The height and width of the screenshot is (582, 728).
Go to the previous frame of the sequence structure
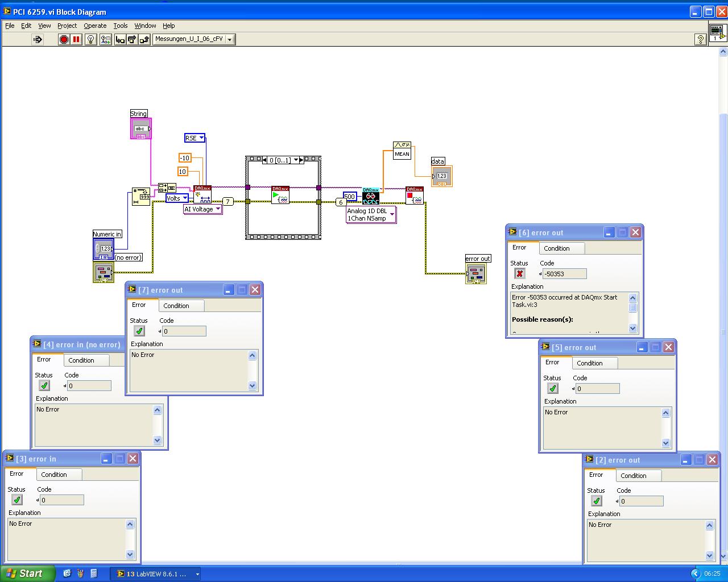(265, 160)
